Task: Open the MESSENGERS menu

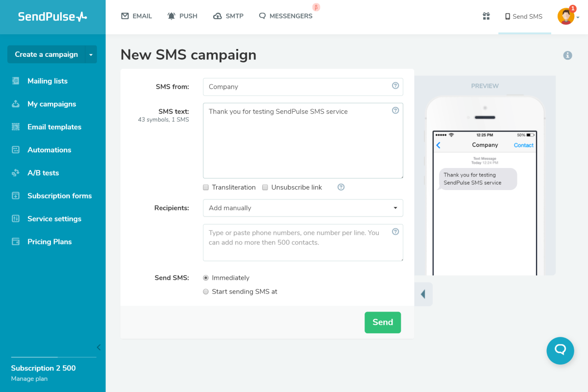Action: click(x=286, y=16)
